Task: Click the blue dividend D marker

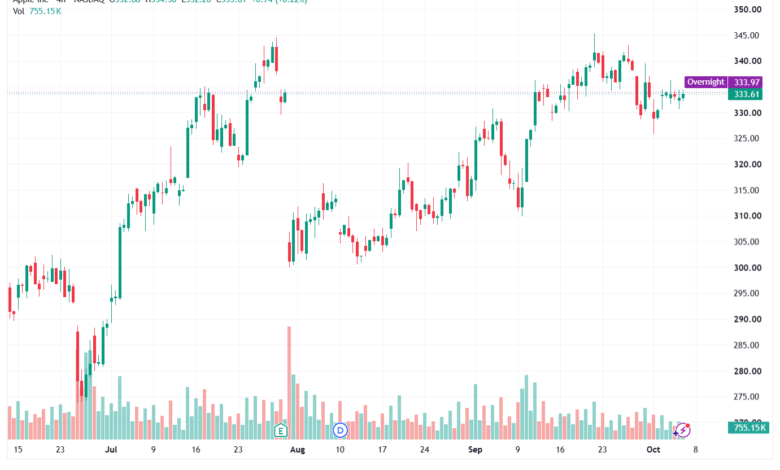Action: click(340, 430)
